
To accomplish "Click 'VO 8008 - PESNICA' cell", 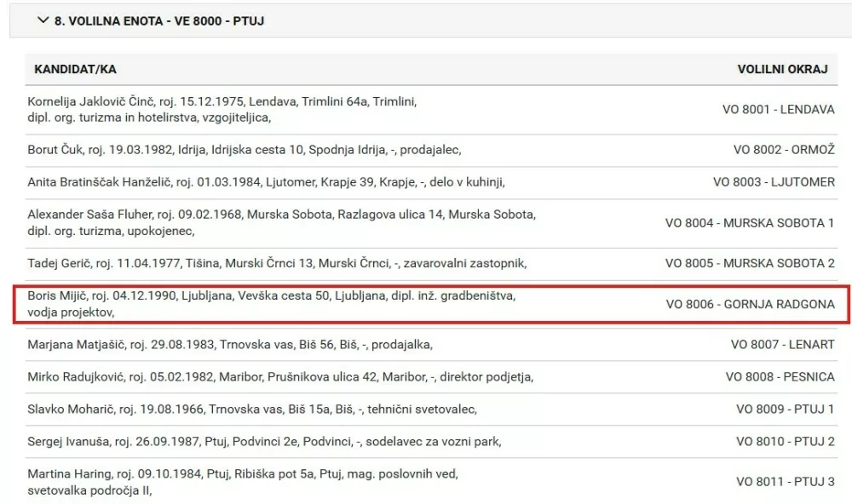I will tap(780, 377).
